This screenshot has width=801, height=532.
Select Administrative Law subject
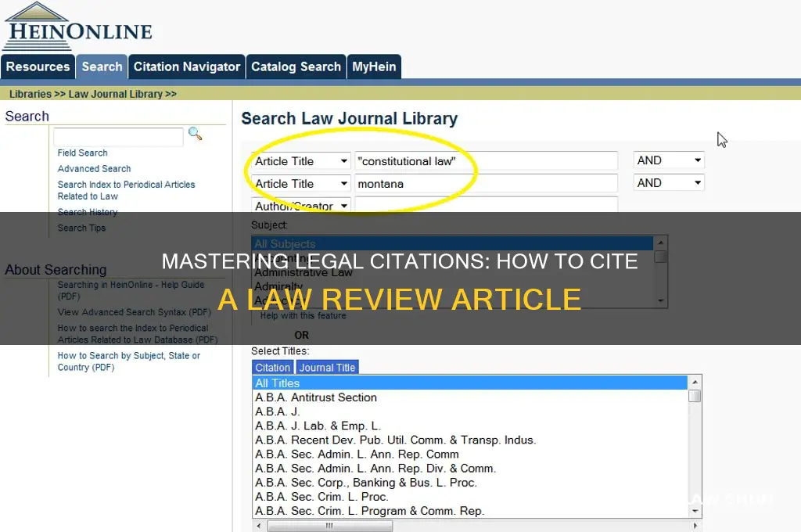pos(453,272)
